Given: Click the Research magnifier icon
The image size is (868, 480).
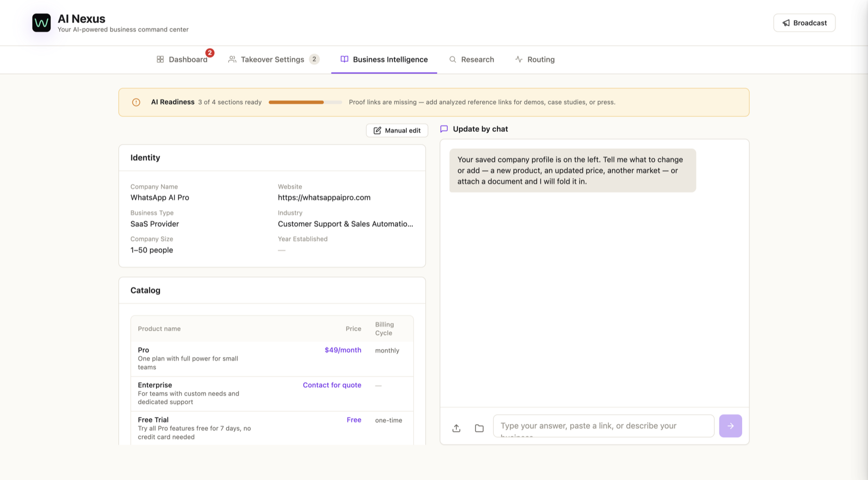Looking at the screenshot, I should click(x=452, y=60).
